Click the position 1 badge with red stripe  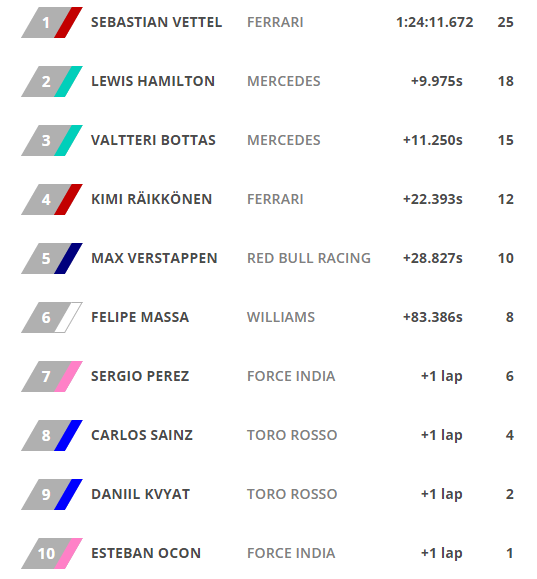pos(52,22)
